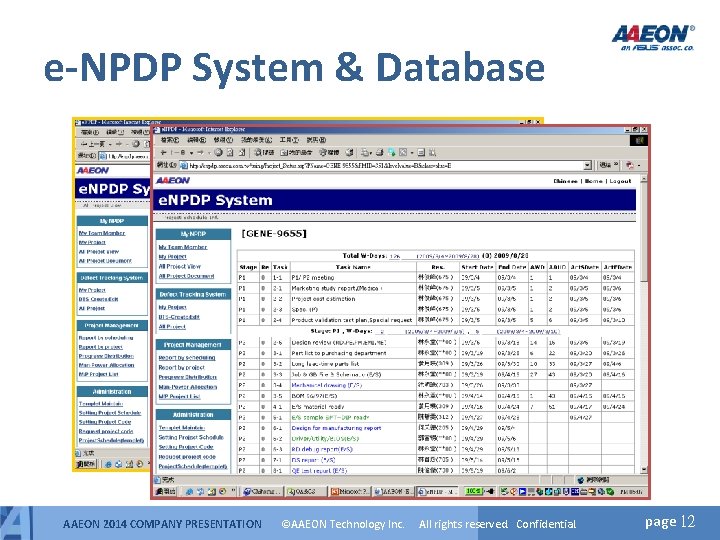
Task: Open Report by scheduling in front window
Action: [x=186, y=358]
